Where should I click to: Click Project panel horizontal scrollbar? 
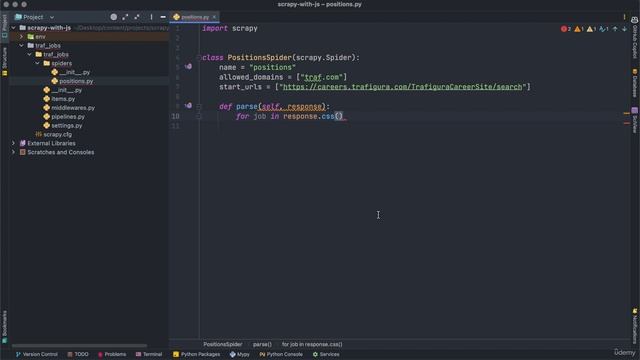tap(79, 346)
